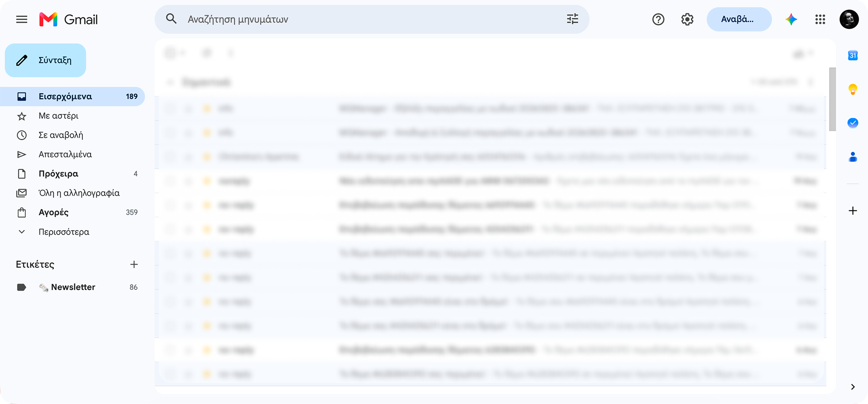Get add-ons with the plus icon
Screen dimensions: 868x404
(x=853, y=210)
